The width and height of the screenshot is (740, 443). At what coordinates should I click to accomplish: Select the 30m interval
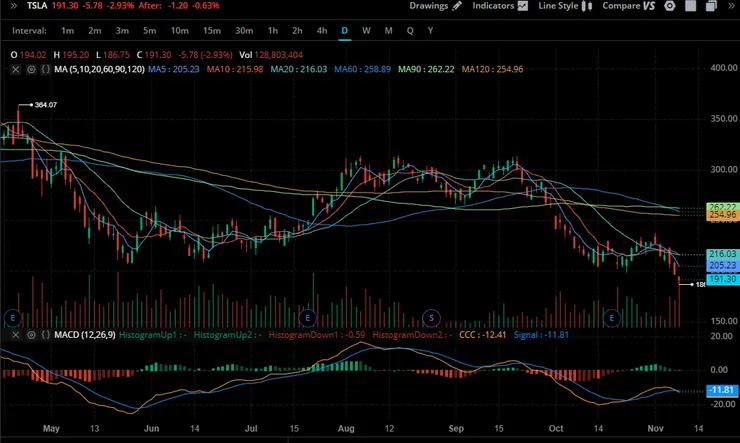(x=244, y=31)
